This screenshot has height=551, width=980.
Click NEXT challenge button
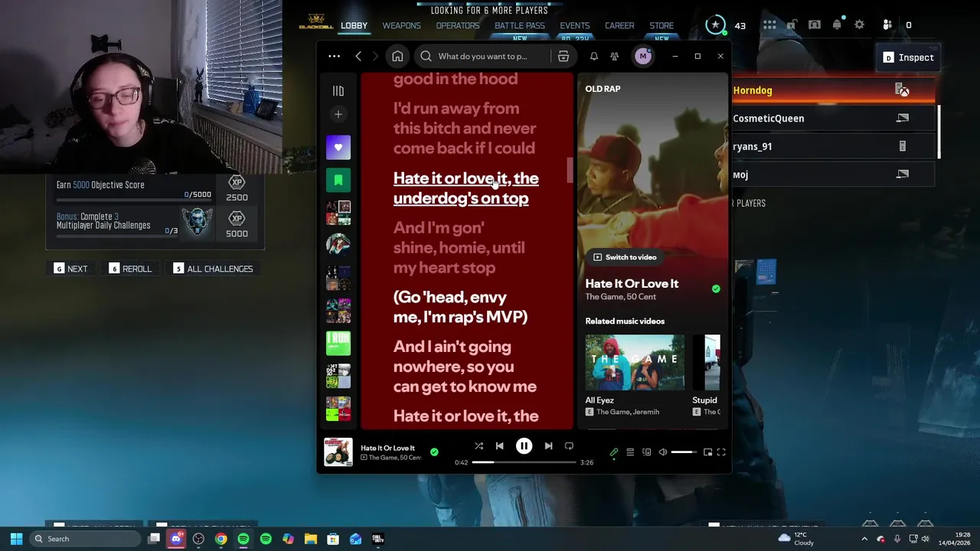click(70, 269)
